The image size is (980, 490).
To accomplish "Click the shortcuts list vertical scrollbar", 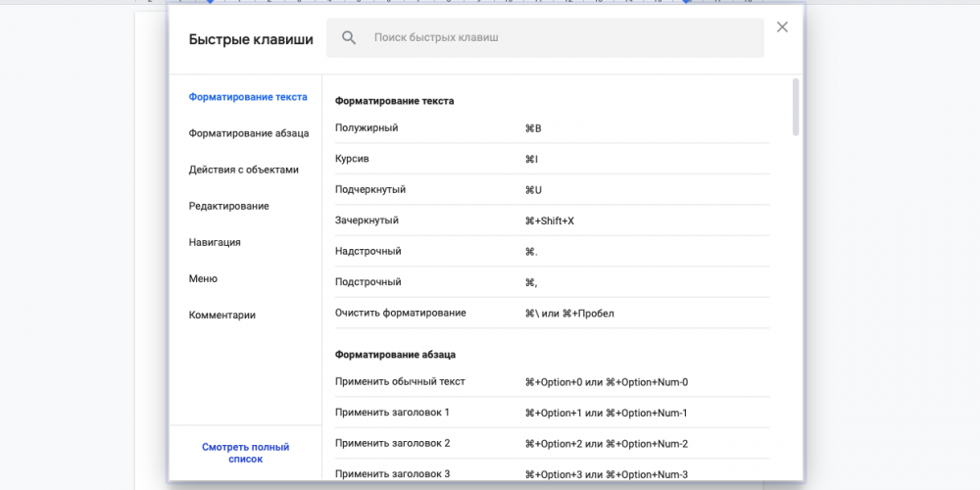I will coord(796,108).
